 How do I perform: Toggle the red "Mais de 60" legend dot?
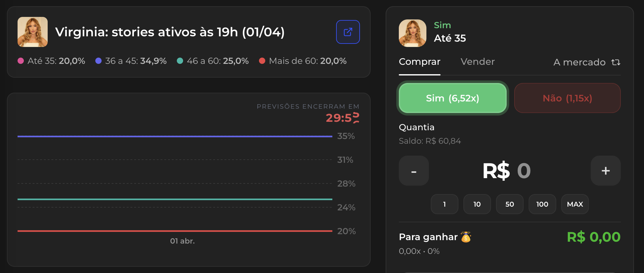click(x=262, y=61)
